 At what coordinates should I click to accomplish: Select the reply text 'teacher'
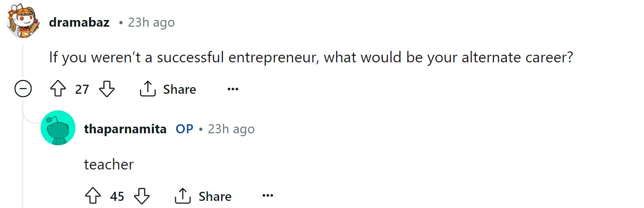coord(109,165)
